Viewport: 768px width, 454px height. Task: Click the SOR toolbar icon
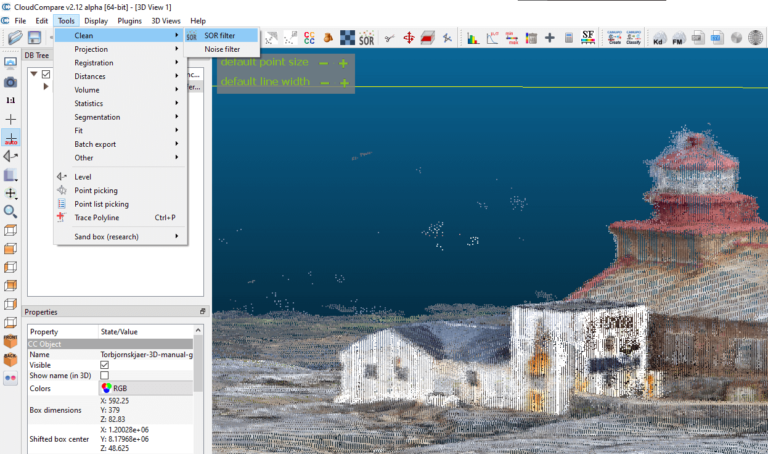tap(366, 38)
